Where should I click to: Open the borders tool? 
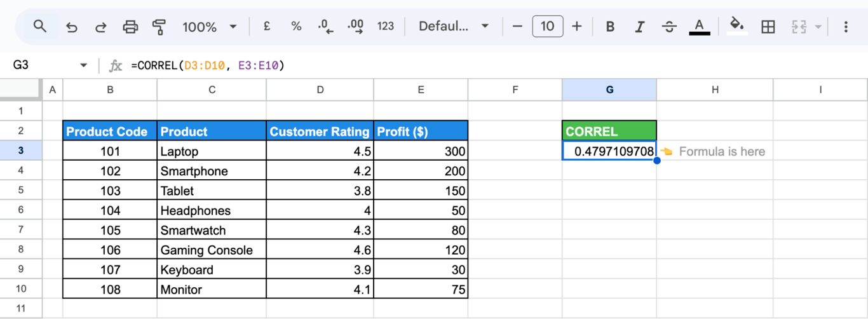tap(768, 27)
